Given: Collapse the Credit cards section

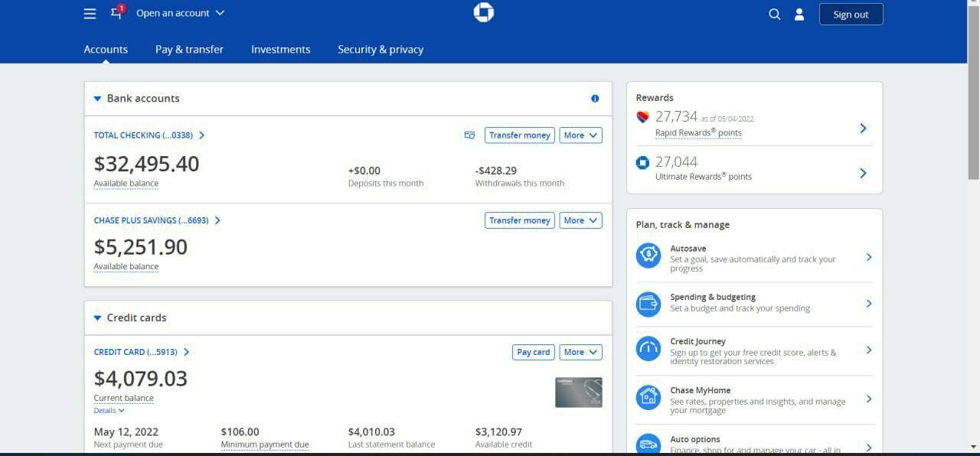Looking at the screenshot, I should pyautogui.click(x=97, y=318).
